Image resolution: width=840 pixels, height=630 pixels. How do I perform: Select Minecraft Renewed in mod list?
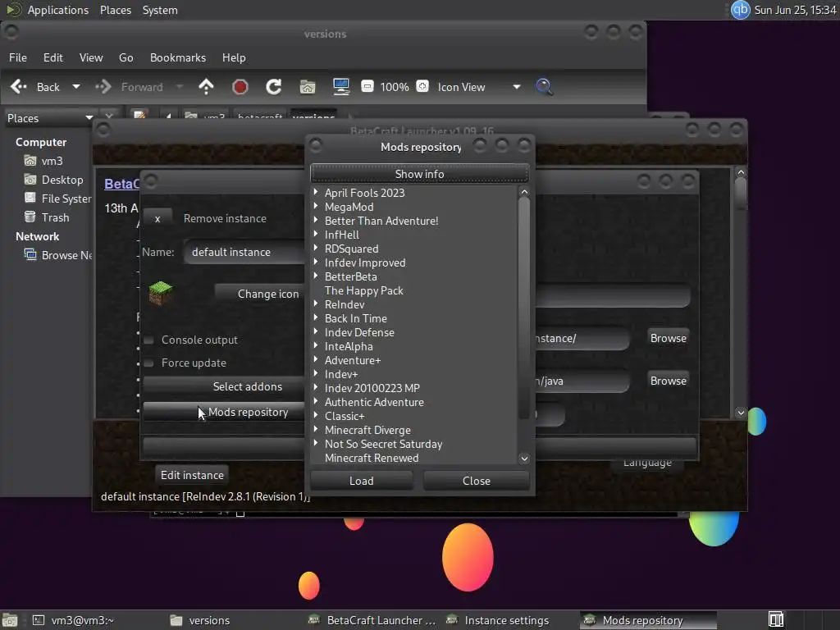click(372, 458)
